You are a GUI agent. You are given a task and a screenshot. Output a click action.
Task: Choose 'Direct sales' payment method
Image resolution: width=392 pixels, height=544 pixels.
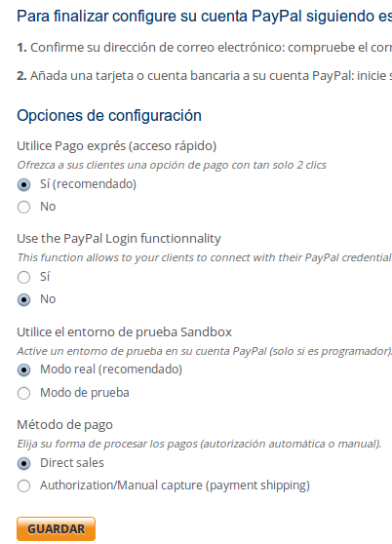(23, 463)
